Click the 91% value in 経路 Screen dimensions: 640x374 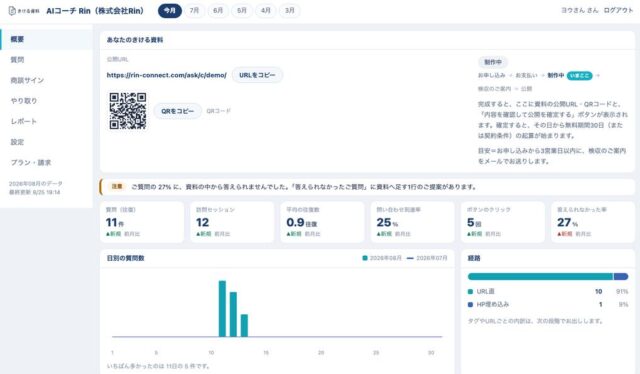tap(622, 292)
